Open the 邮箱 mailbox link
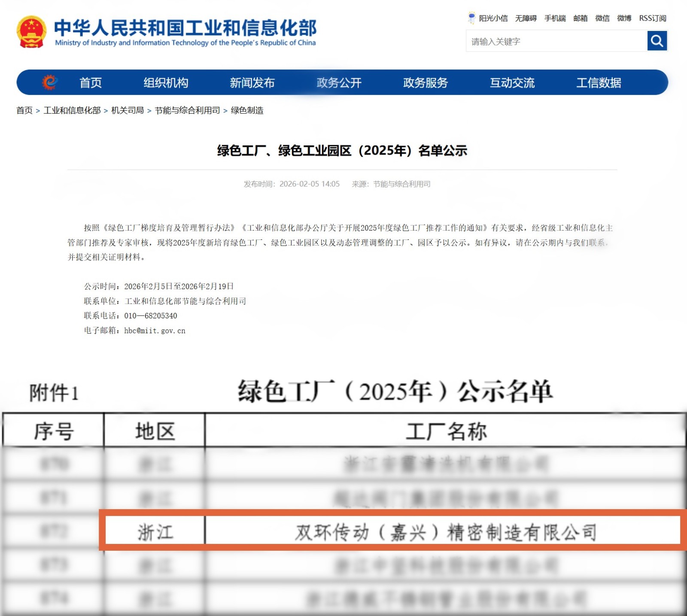The width and height of the screenshot is (687, 616). tap(580, 18)
